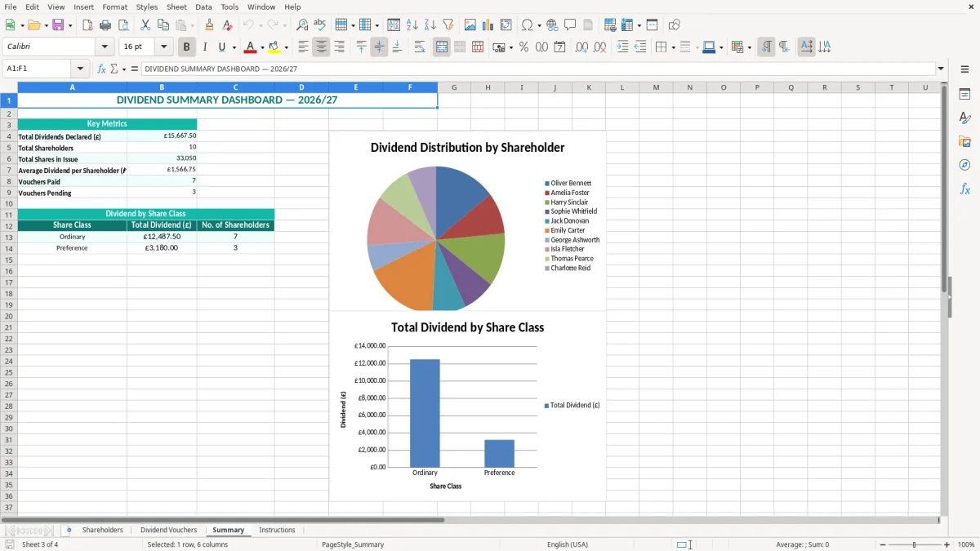This screenshot has width=980, height=551.
Task: Open the Styles menu
Action: 147,7
